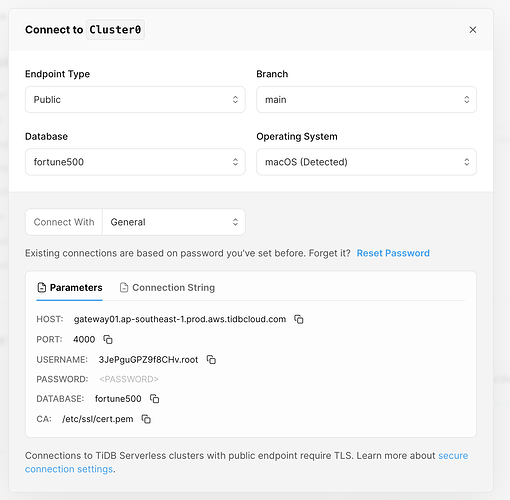This screenshot has height=500, width=510.
Task: Open the Connect With General dropdown
Action: pyautogui.click(x=174, y=222)
